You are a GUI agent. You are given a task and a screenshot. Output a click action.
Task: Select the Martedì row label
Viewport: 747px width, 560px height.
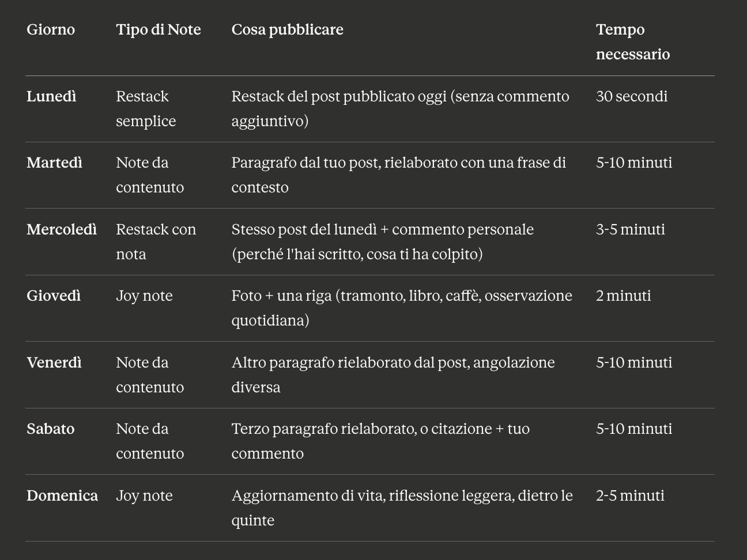54,162
